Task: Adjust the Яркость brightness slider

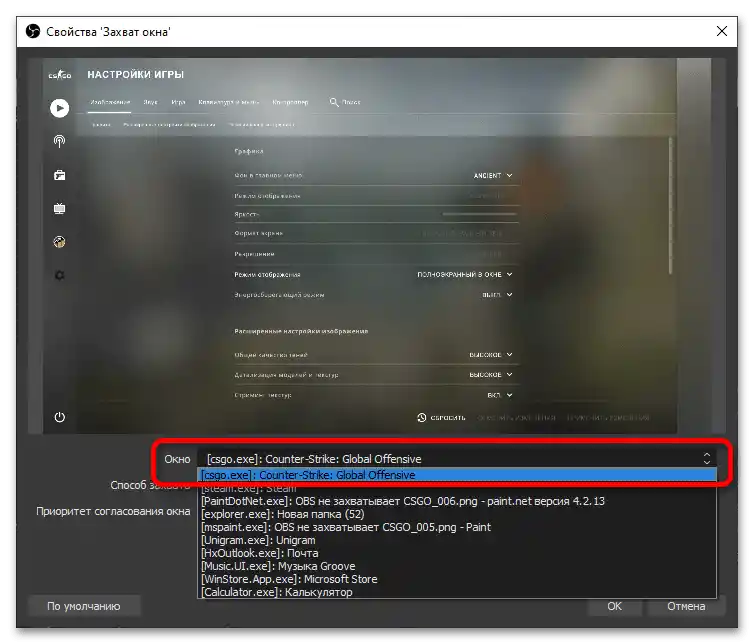Action: point(479,214)
